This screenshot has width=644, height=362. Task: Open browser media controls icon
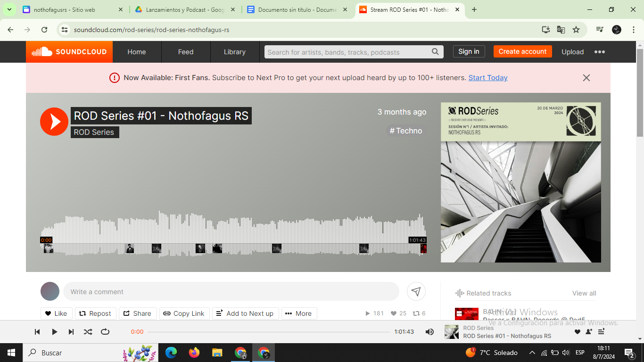click(x=600, y=30)
